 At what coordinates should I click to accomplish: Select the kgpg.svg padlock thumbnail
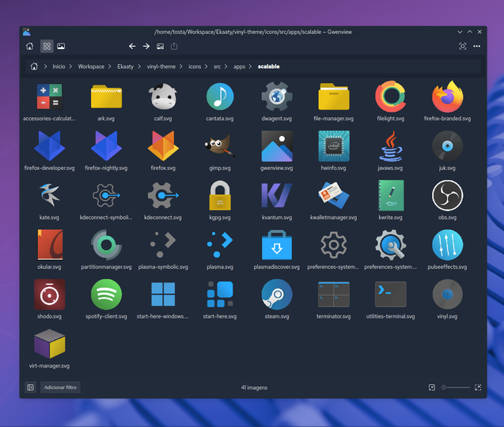click(x=220, y=195)
